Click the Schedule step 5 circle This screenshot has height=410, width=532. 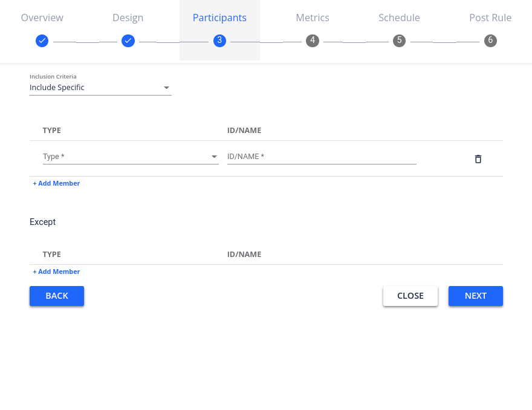(399, 41)
